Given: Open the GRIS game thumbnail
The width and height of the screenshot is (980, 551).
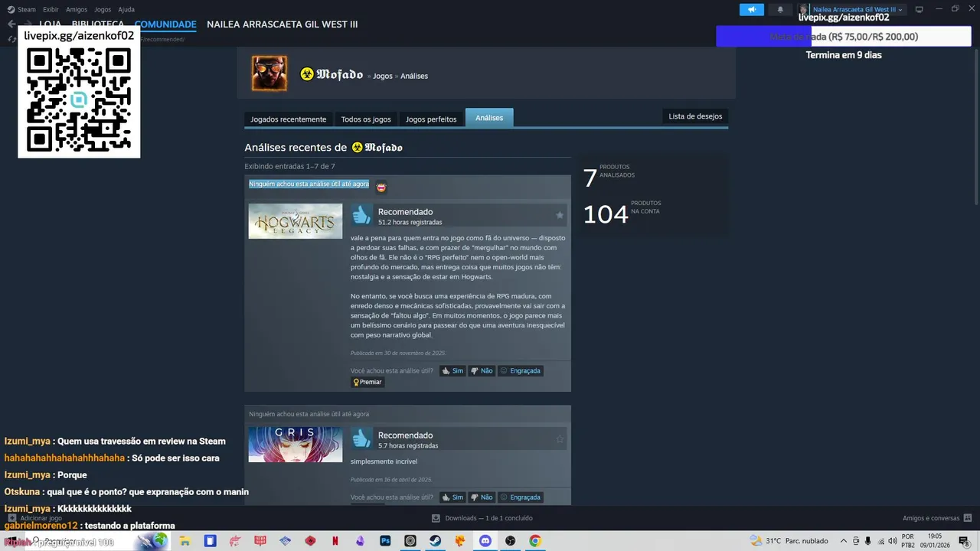Looking at the screenshot, I should click(296, 445).
